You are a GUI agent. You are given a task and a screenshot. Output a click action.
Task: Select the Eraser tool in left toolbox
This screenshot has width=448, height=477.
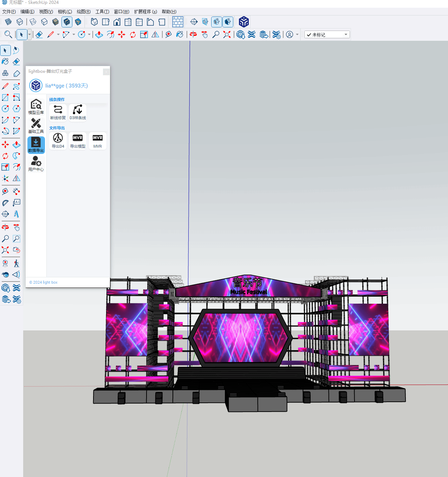pyautogui.click(x=16, y=62)
